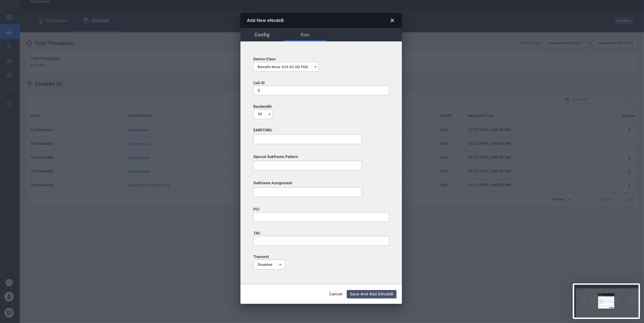This screenshot has height=323, width=644.
Task: Open the dashboard icon in the sidebar
Action: [9, 17]
